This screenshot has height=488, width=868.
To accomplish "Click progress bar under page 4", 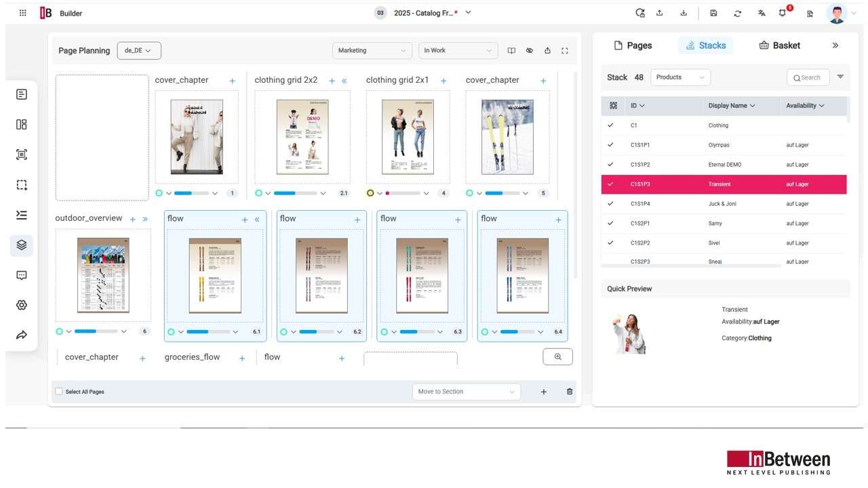I will [x=406, y=193].
